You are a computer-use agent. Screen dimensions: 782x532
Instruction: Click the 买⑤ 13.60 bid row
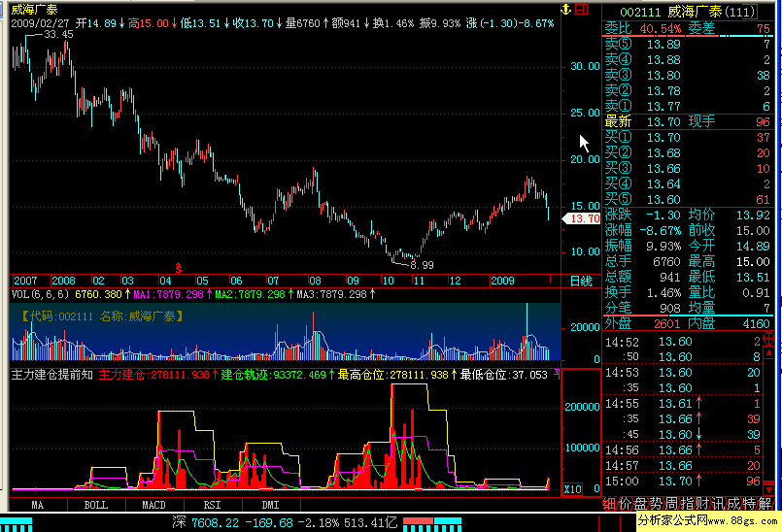coord(688,199)
